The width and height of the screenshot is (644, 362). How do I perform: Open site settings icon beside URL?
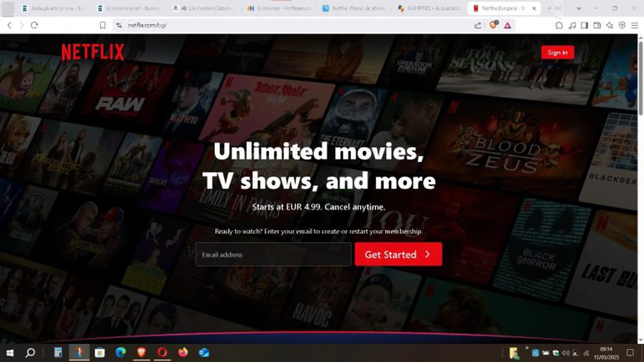coord(119,25)
